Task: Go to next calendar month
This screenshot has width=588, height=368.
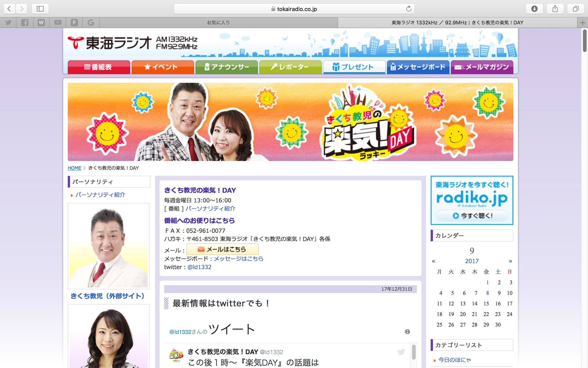Action: 510,261
